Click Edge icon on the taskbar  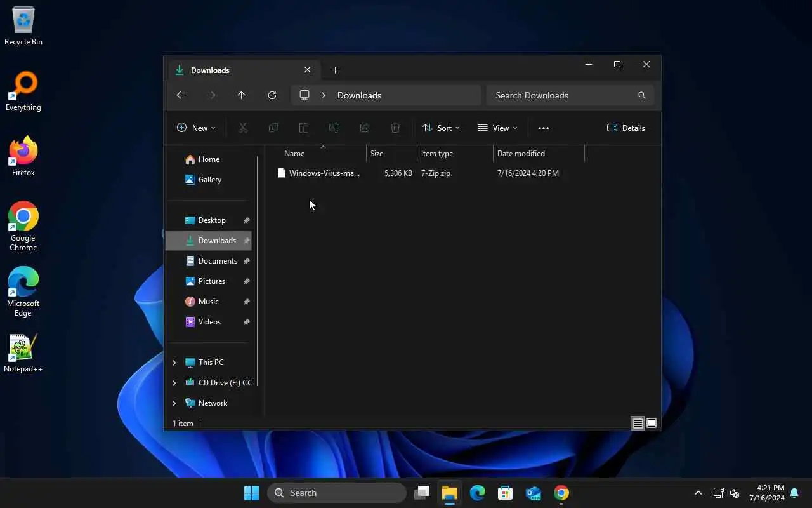click(478, 493)
